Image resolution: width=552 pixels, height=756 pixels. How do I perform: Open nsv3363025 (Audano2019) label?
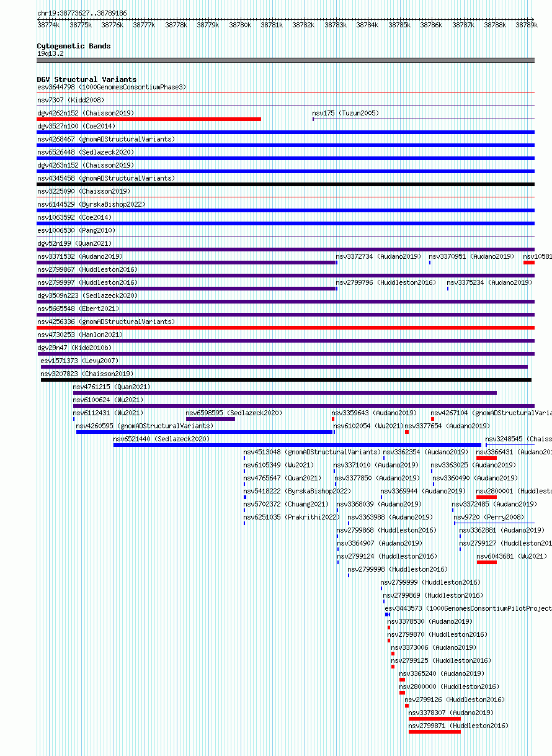pos(473,465)
